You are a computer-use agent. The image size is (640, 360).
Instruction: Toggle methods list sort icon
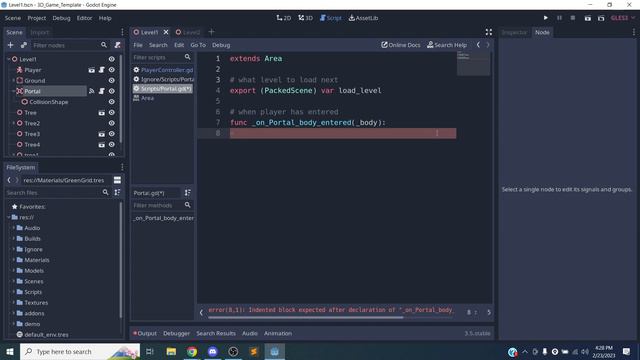[187, 193]
